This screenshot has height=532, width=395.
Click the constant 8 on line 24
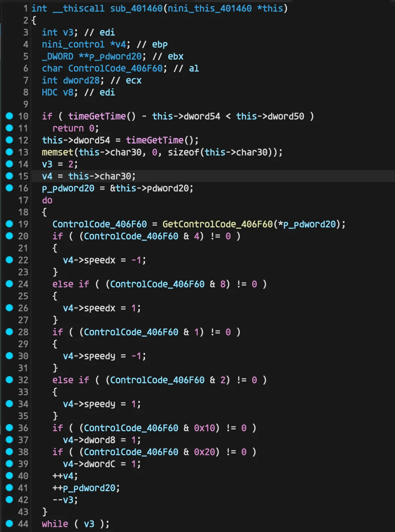223,284
